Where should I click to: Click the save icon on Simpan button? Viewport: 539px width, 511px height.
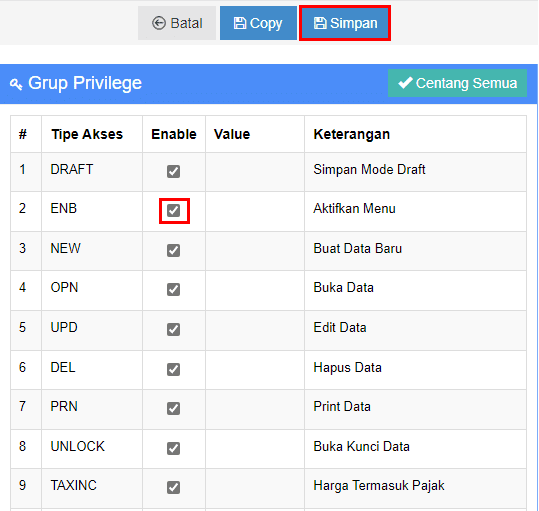click(x=320, y=23)
